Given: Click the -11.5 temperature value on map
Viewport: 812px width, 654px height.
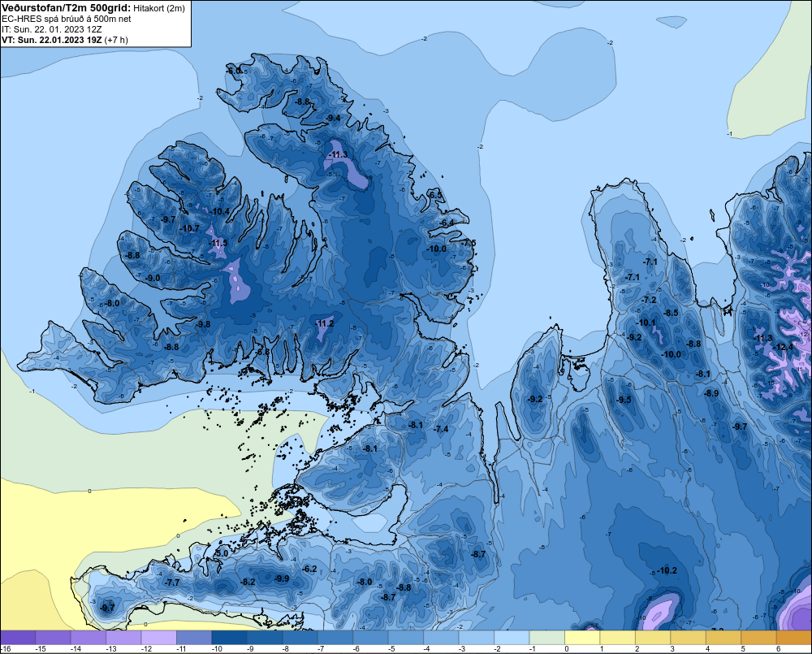Looking at the screenshot, I should pos(218,243).
